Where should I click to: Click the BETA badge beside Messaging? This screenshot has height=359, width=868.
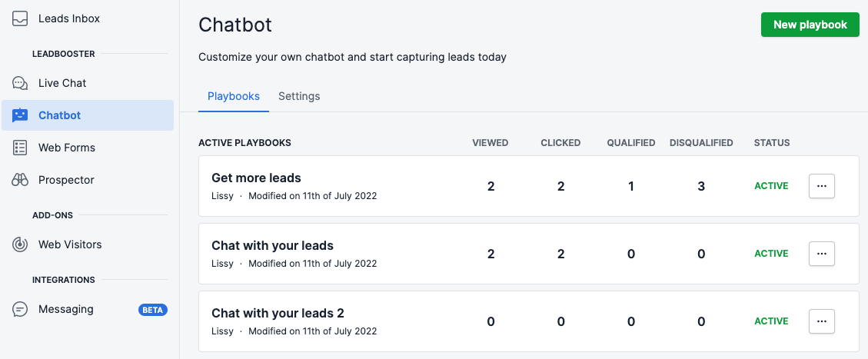pos(153,310)
